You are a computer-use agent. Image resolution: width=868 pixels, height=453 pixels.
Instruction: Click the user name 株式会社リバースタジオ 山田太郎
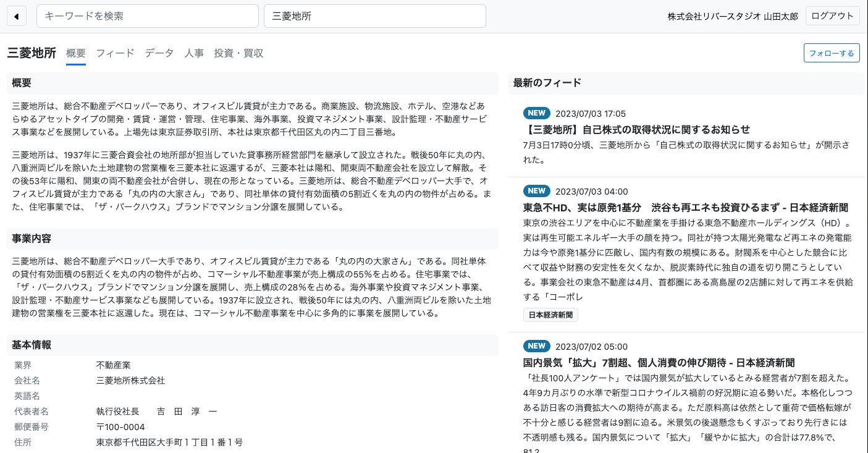[x=733, y=17]
